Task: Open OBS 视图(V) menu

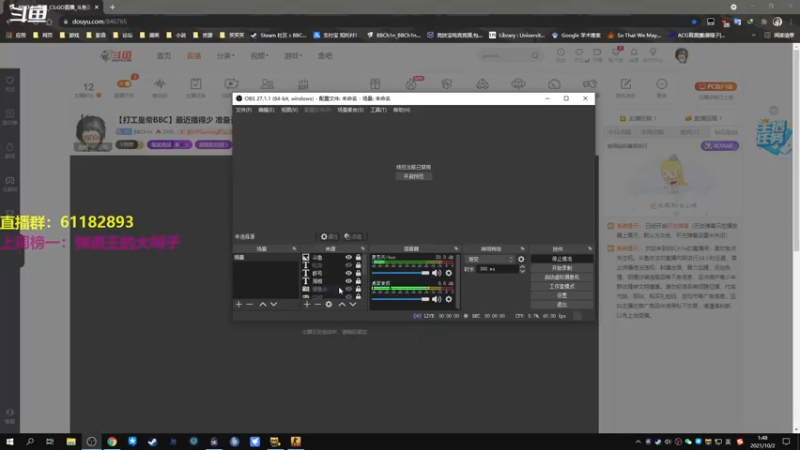Action: coord(289,110)
